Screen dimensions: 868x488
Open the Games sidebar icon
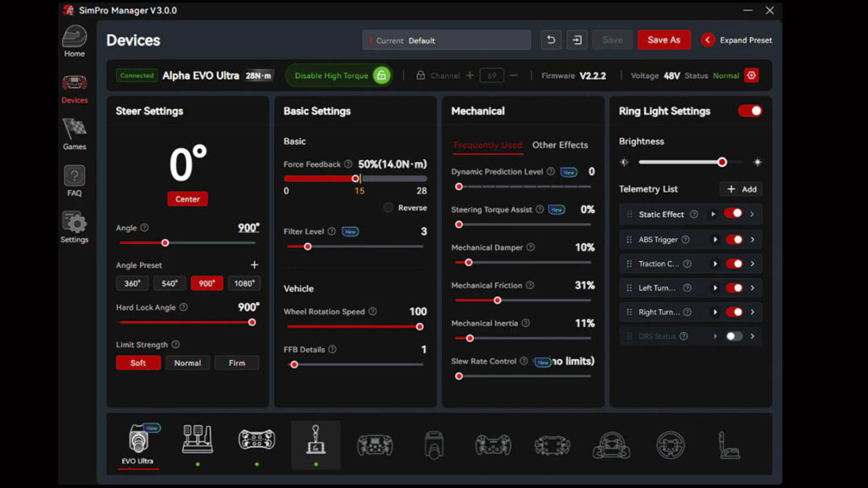pos(75,133)
